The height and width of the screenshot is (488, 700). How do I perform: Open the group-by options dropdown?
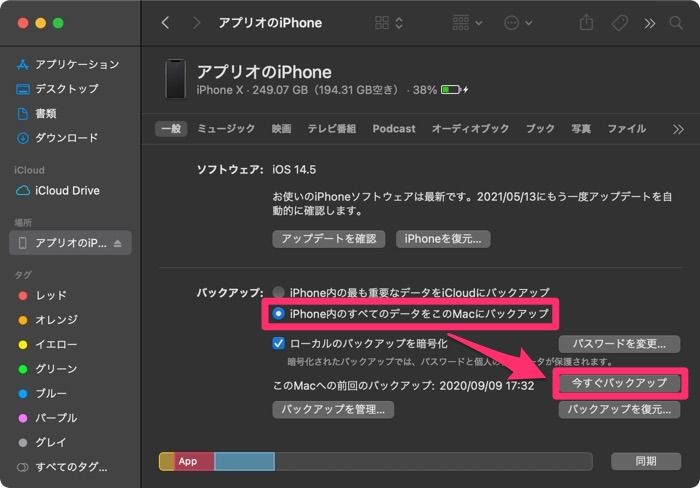[x=467, y=23]
